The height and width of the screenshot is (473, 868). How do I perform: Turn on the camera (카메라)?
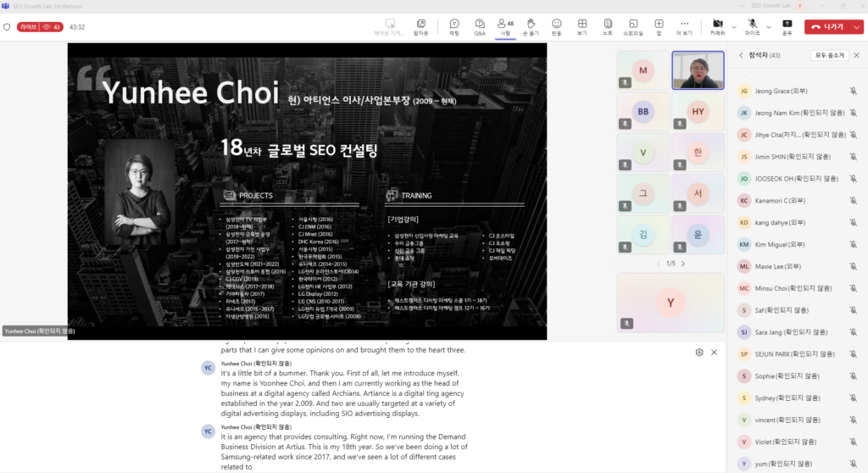pos(717,26)
